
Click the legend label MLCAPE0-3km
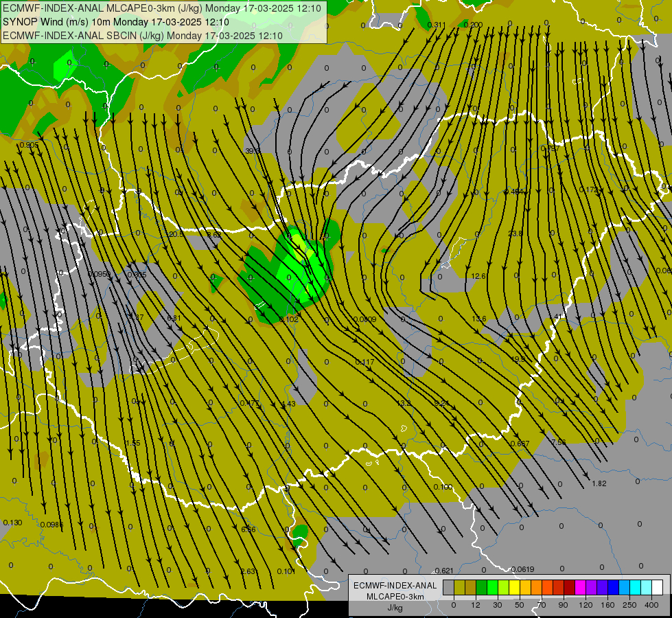tap(395, 597)
